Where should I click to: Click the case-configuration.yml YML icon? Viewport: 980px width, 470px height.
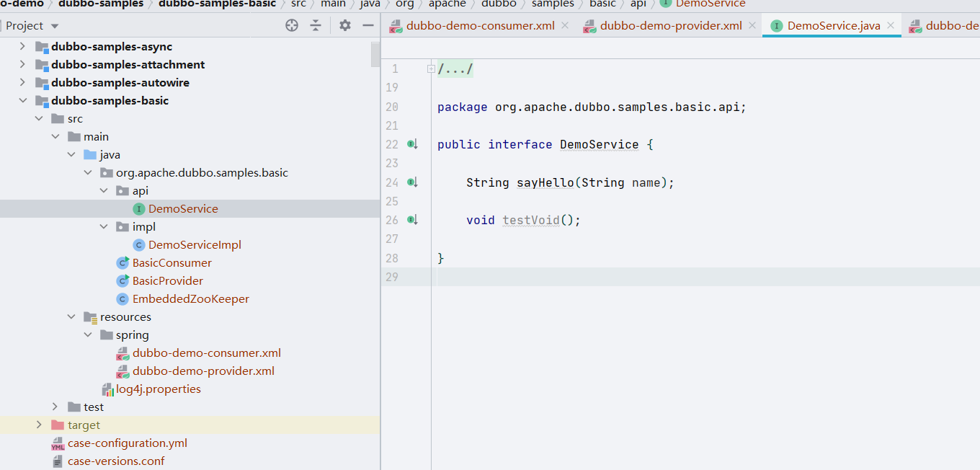coord(58,443)
